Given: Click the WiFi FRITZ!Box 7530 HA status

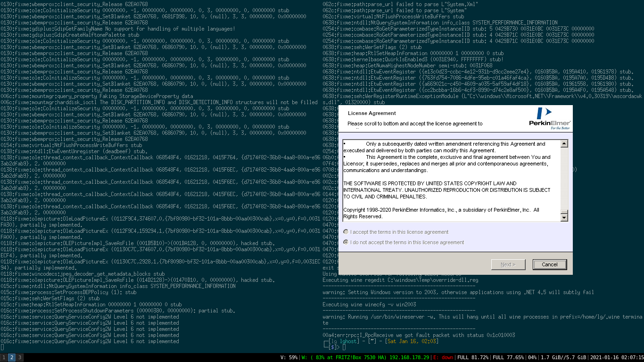Looking at the screenshot, I should click(366, 357).
